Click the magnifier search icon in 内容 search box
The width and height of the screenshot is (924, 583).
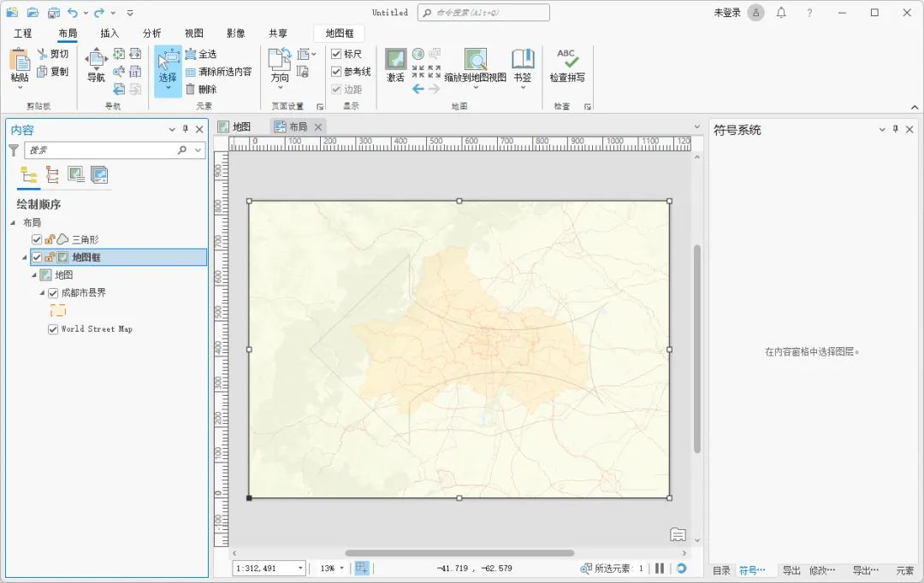[182, 150]
